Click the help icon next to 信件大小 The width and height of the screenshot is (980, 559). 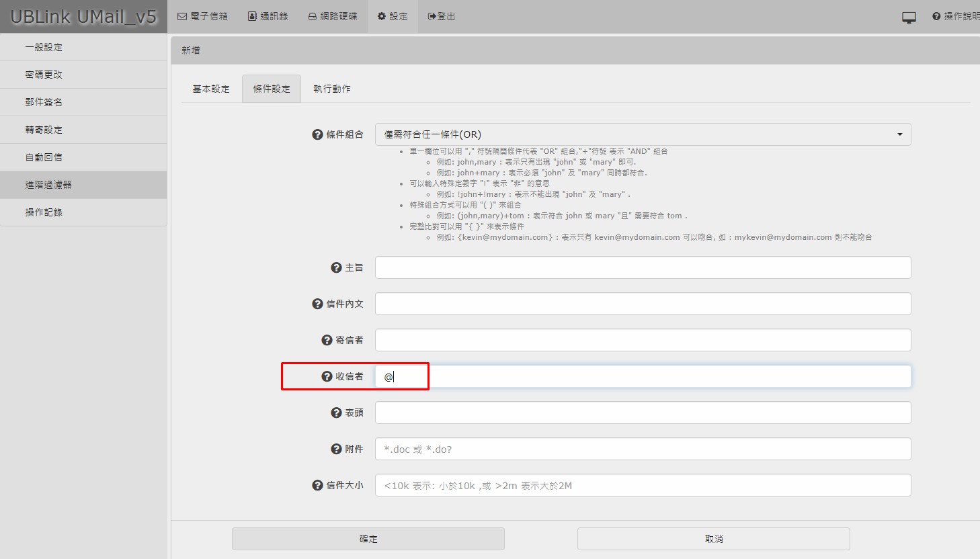(x=318, y=485)
